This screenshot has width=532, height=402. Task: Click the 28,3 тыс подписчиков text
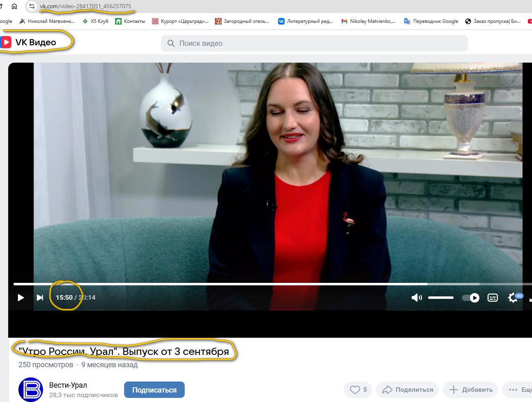tap(84, 395)
